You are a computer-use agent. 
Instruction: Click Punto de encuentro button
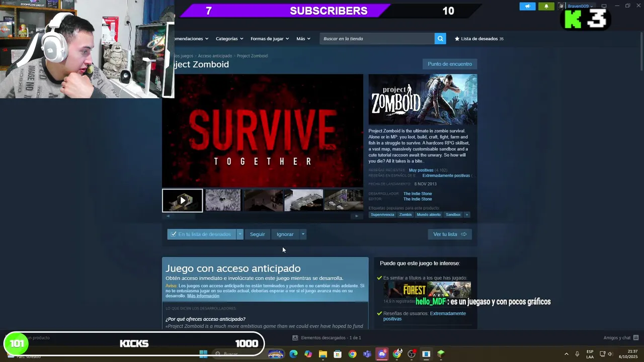point(450,64)
